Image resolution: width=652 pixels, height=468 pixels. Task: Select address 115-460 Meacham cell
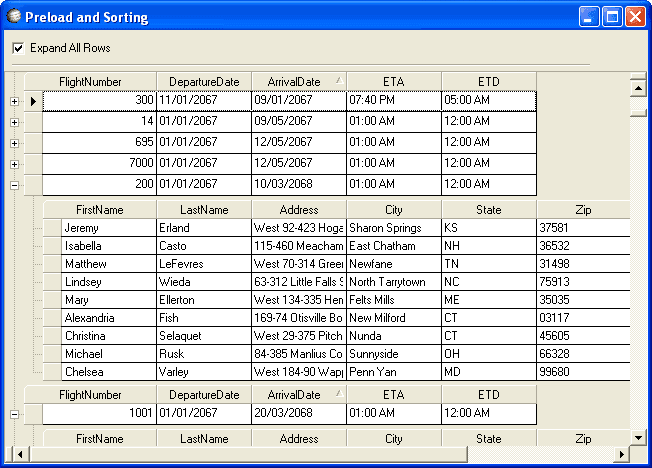(x=299, y=246)
